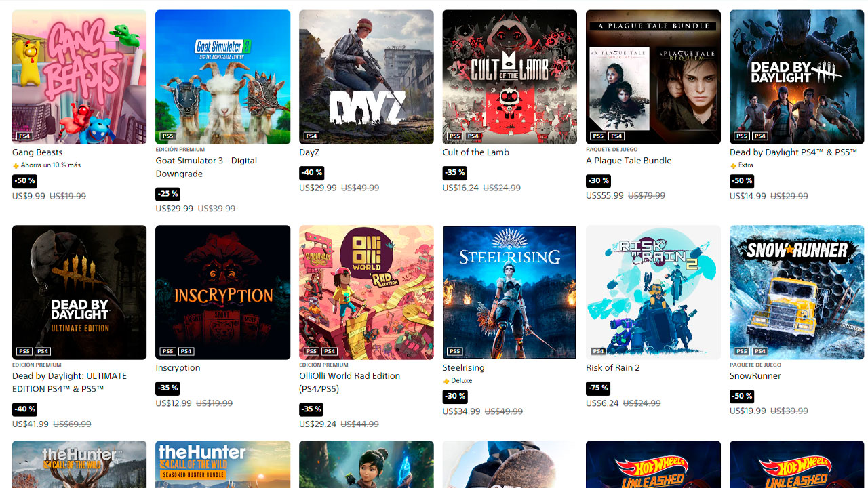This screenshot has width=868, height=488.
Task: Click the PS Plus icon beside Extra label
Action: pyautogui.click(x=733, y=166)
